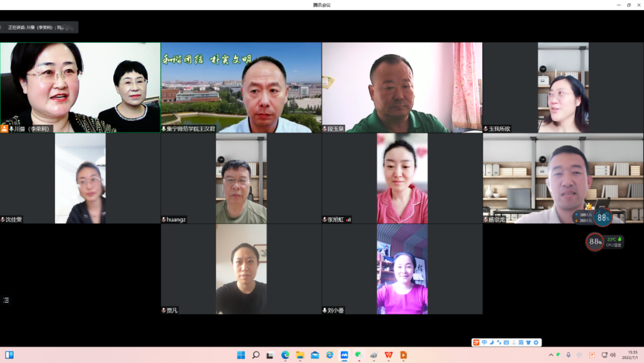Open WeChat from the taskbar

pos(359,355)
